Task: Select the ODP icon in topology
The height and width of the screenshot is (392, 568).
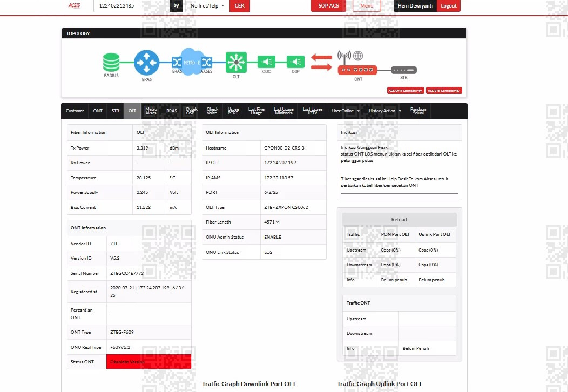Action: click(x=295, y=62)
